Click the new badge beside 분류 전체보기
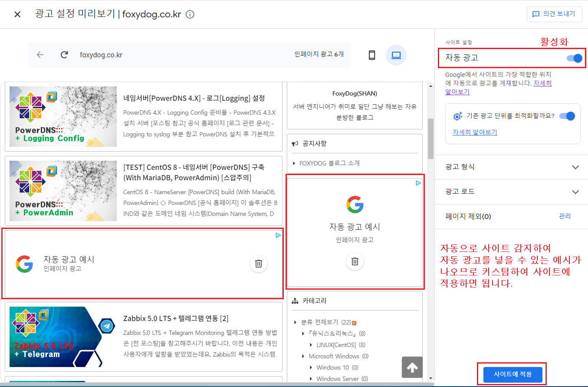Viewport: 588px width, 387px height. (x=355, y=323)
